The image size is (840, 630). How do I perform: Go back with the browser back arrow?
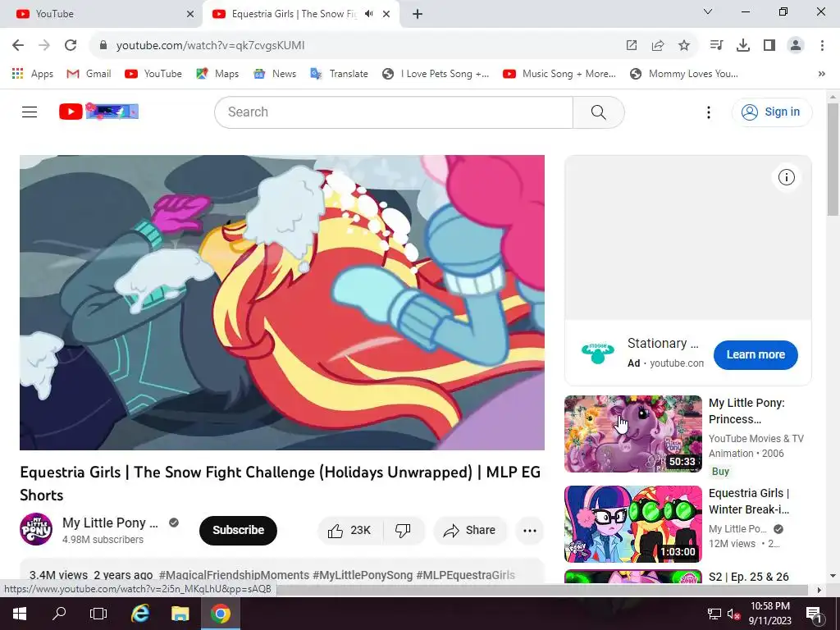[x=18, y=46]
